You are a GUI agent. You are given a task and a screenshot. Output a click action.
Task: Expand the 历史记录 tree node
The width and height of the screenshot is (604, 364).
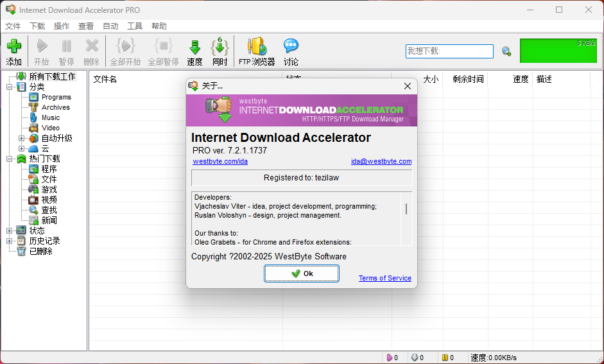click(x=9, y=241)
